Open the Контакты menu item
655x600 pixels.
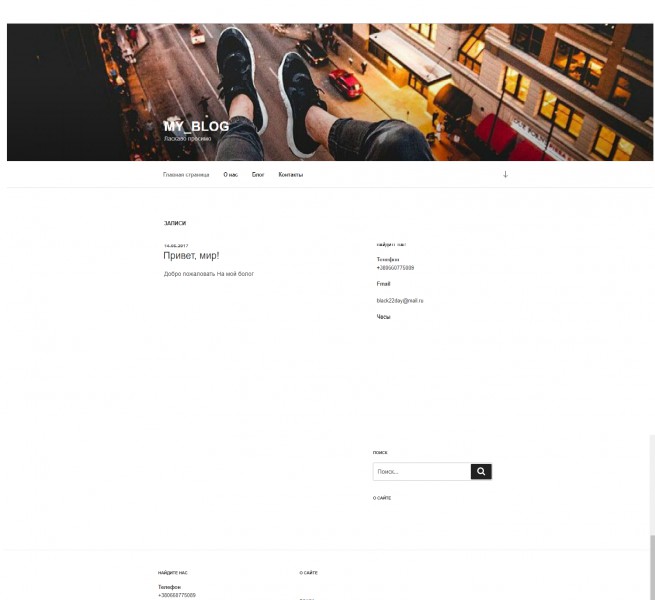[x=291, y=175]
